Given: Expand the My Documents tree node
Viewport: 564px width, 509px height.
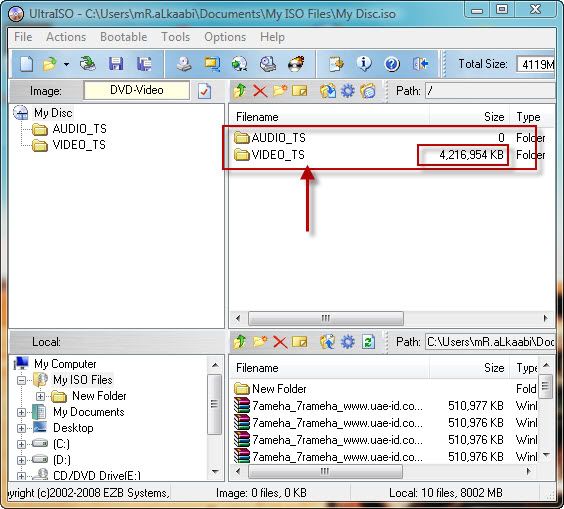Looking at the screenshot, I should pos(22,412).
